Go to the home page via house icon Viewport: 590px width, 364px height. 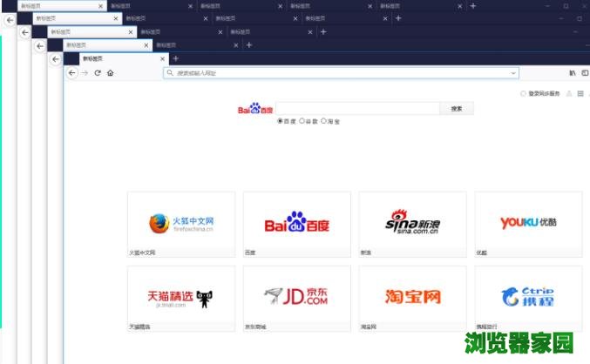pyautogui.click(x=110, y=73)
